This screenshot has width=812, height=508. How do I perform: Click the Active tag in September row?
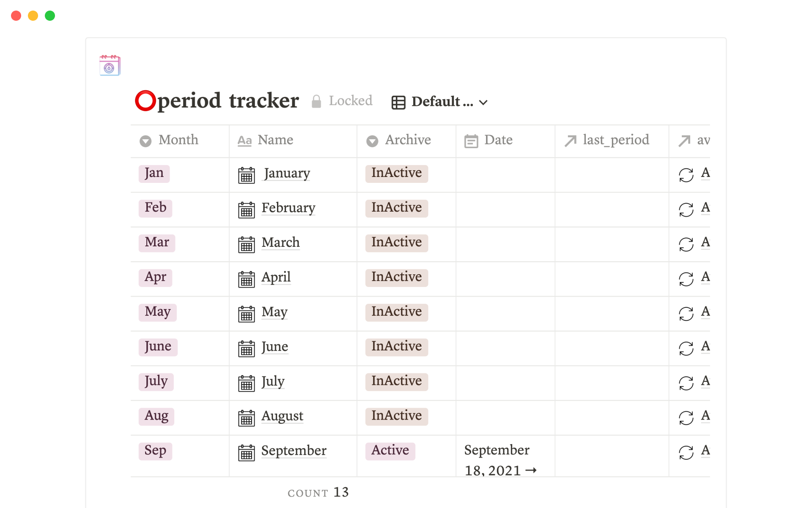click(x=390, y=450)
